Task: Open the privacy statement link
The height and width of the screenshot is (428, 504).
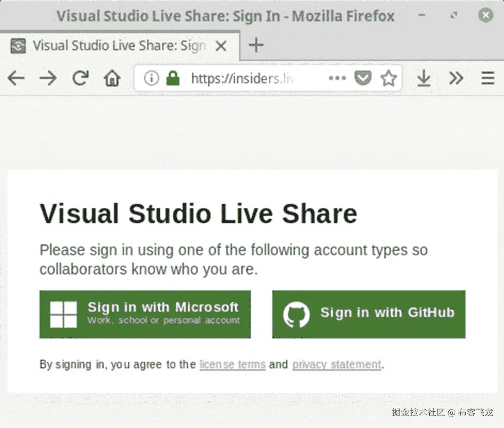Action: [337, 365]
